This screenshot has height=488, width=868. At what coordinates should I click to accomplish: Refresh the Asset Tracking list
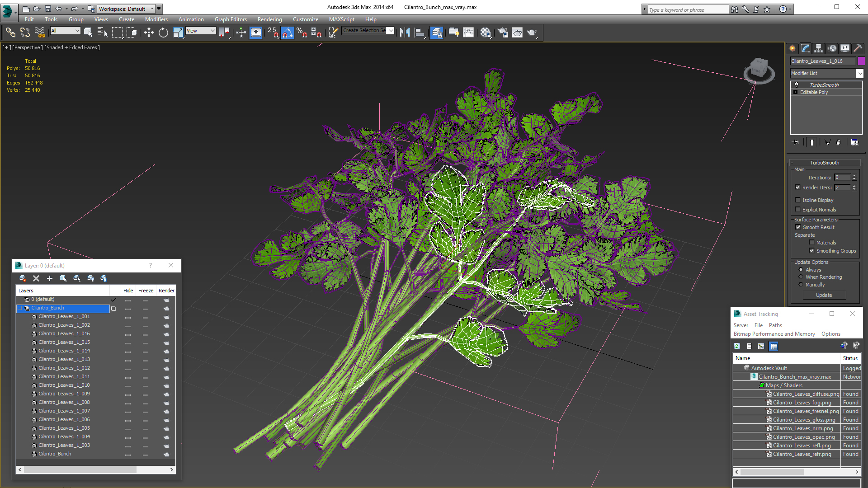coord(737,346)
